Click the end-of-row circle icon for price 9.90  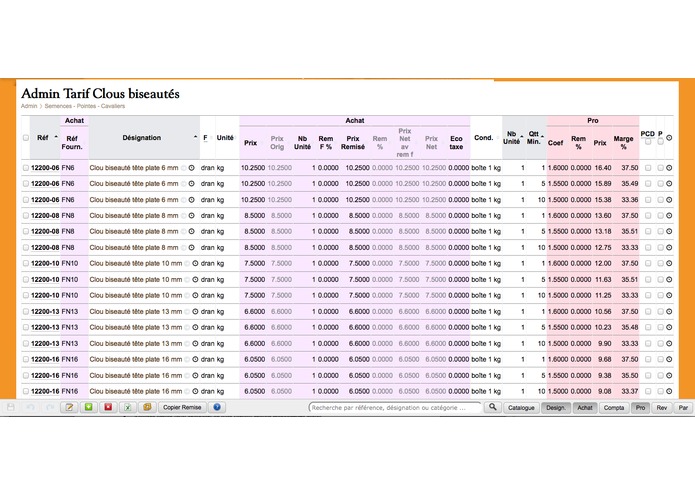[669, 343]
